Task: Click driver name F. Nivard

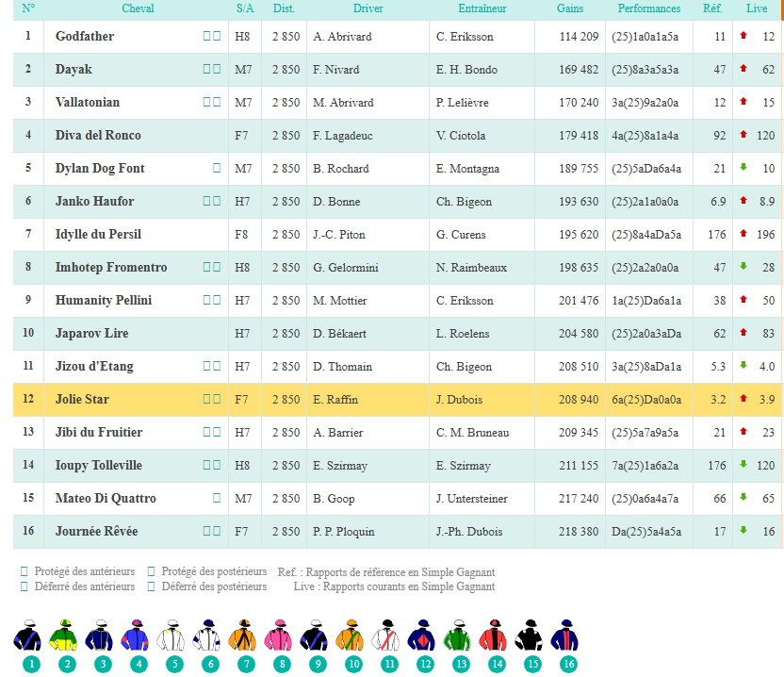Action: [x=337, y=70]
